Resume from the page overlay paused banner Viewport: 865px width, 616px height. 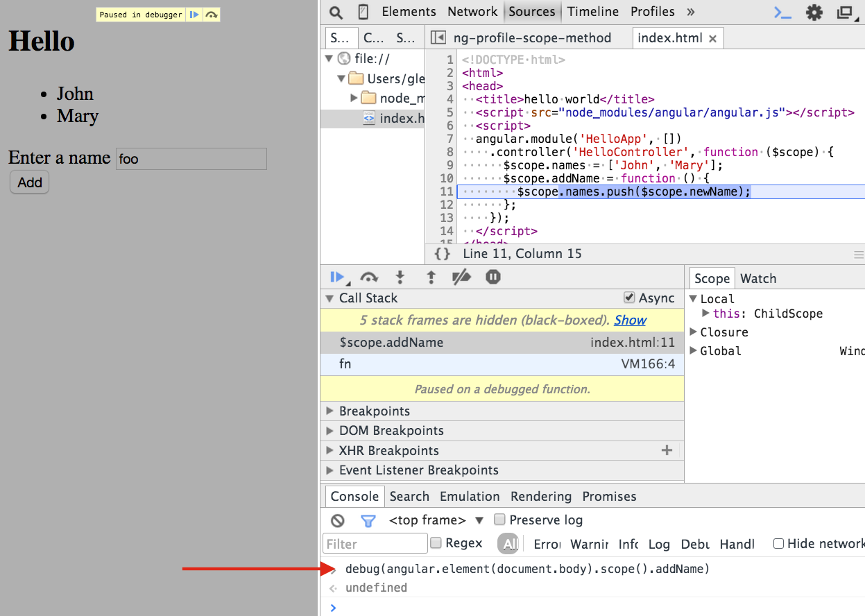pos(195,15)
